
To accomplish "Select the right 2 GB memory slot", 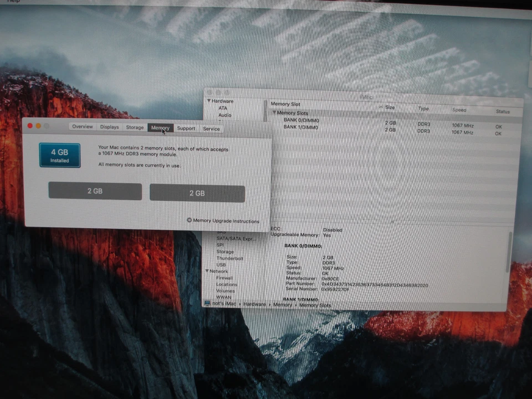I will 197,193.
